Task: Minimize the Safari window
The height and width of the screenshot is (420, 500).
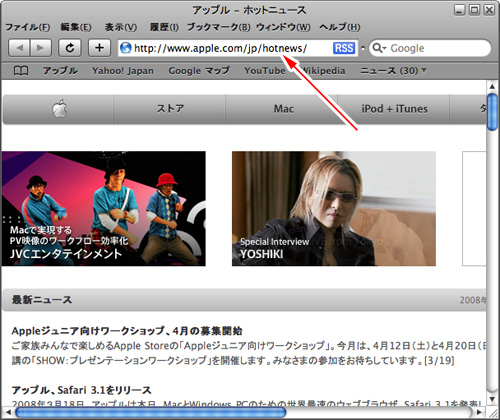Action: (459, 10)
